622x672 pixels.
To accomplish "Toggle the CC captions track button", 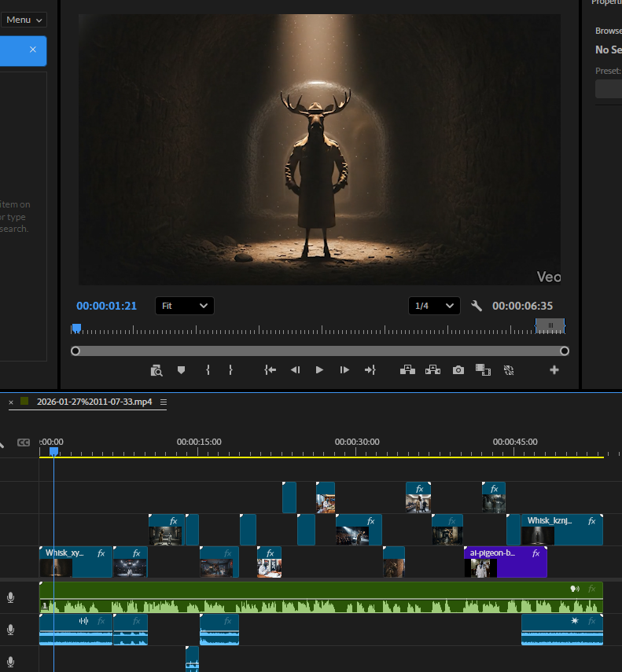I will pos(24,442).
